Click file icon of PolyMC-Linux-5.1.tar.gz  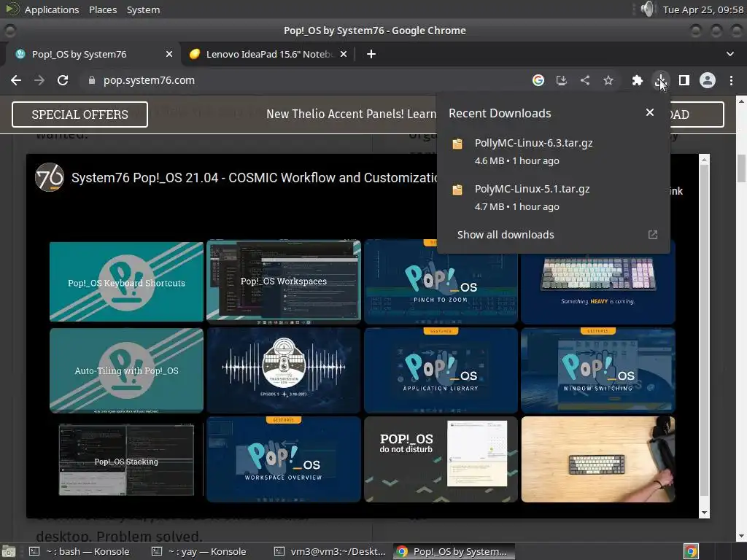457,190
